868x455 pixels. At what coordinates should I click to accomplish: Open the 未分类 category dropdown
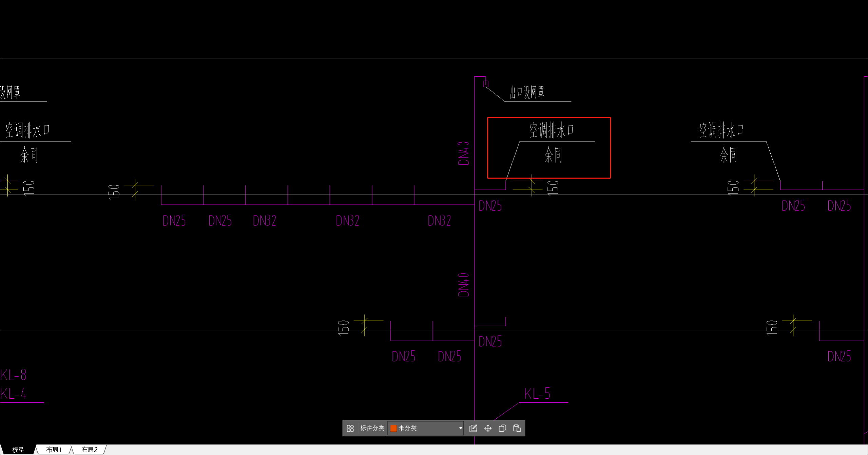click(426, 428)
